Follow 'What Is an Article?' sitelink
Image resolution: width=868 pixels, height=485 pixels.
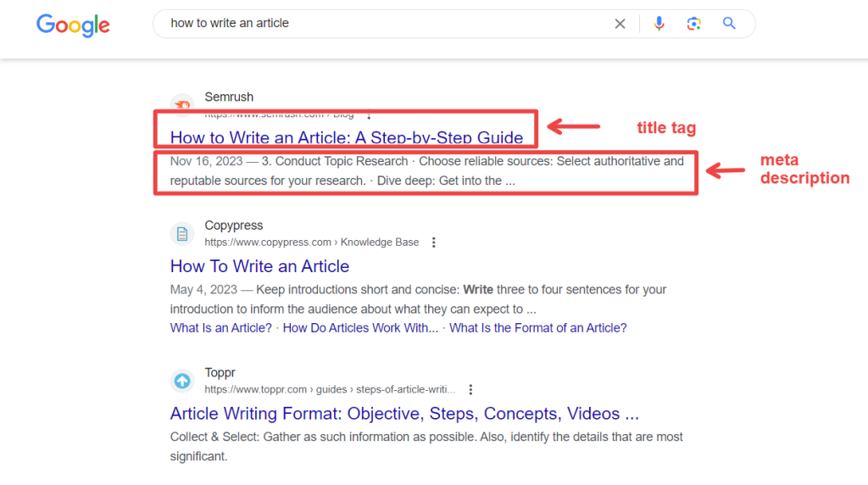tap(221, 328)
